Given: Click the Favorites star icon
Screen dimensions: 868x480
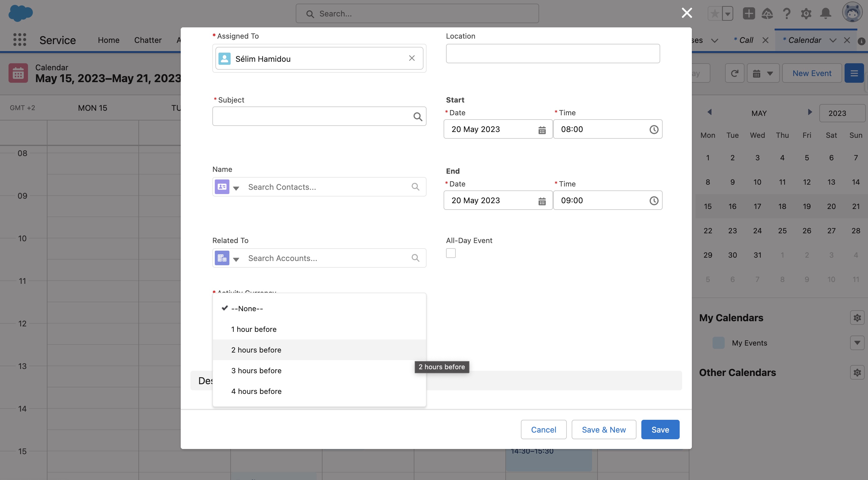Looking at the screenshot, I should (714, 14).
